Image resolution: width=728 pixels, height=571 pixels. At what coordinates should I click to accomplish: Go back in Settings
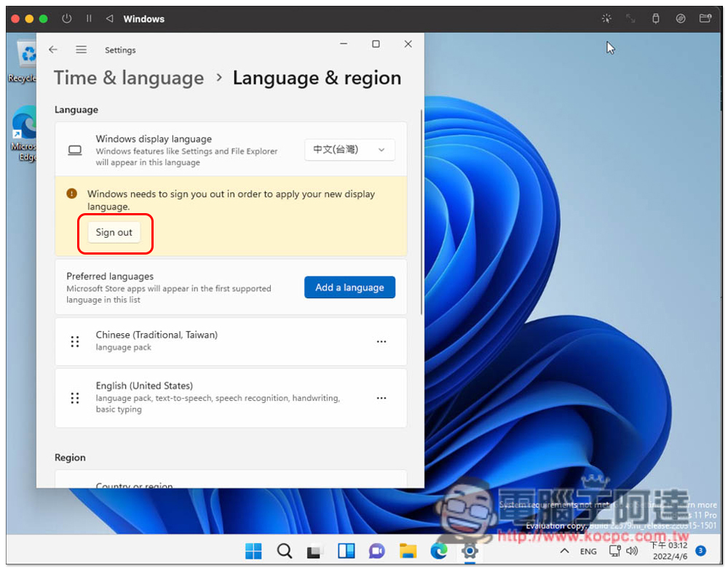click(x=53, y=49)
